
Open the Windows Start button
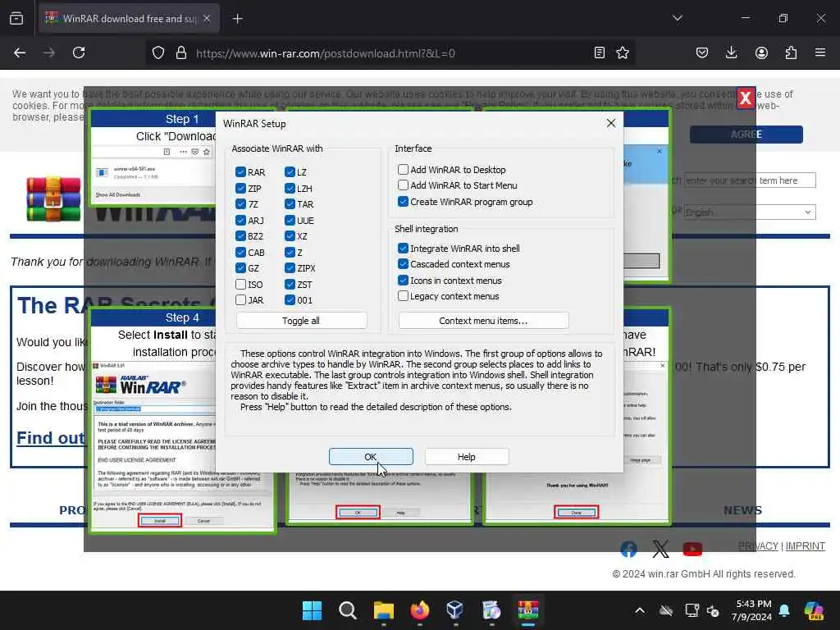click(312, 610)
